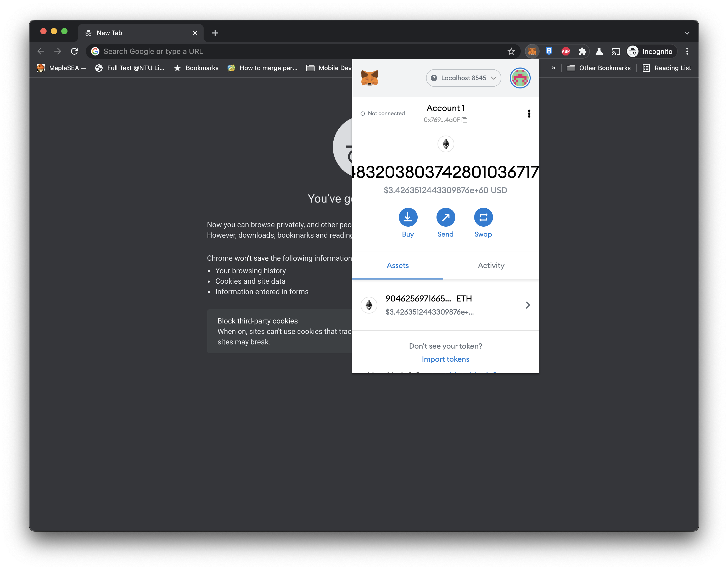Viewport: 728px width, 570px height.
Task: Expand the ETH asset row chevron
Action: 528,305
